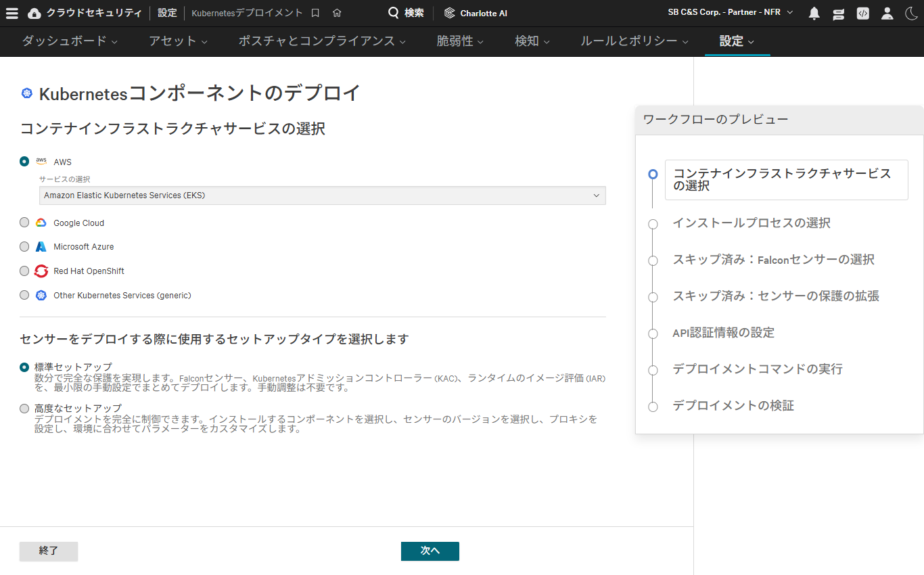Click the Google Cloud logo icon

pyautogui.click(x=41, y=223)
